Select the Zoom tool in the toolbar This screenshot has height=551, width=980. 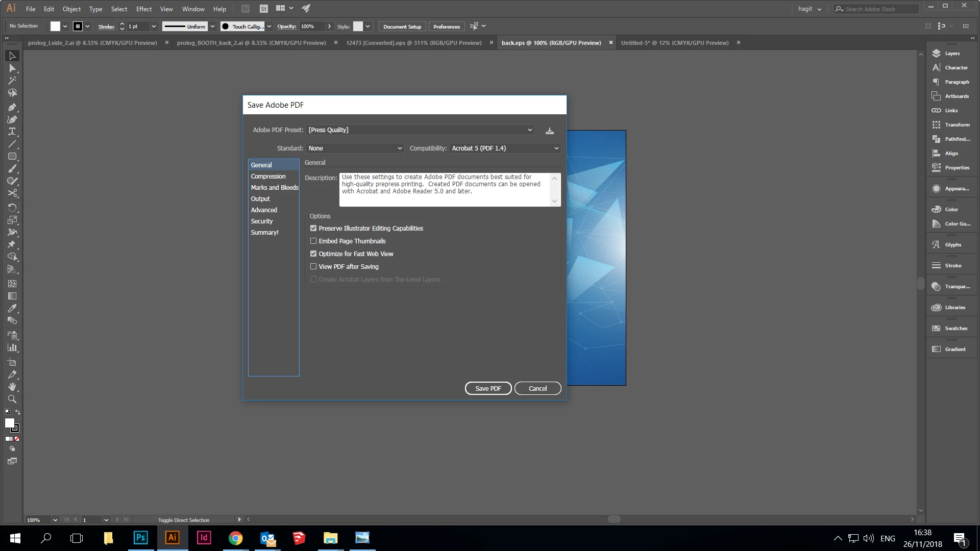(12, 399)
